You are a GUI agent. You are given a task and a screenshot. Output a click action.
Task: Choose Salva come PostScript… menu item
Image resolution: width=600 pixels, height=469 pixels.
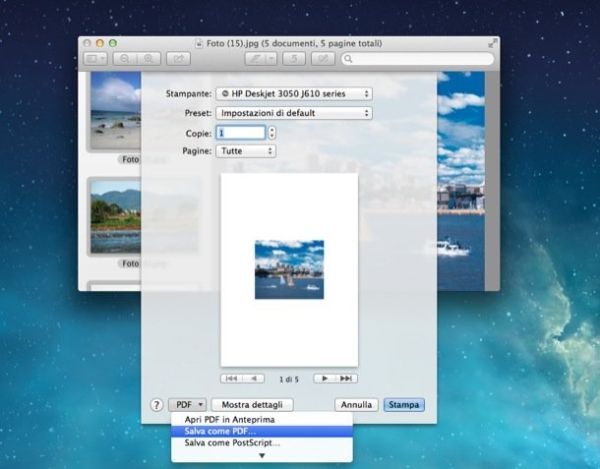coord(262,443)
